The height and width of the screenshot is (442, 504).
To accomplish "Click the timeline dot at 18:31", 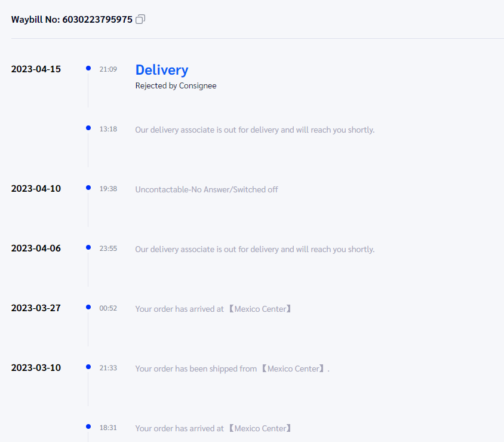I will click(x=88, y=426).
